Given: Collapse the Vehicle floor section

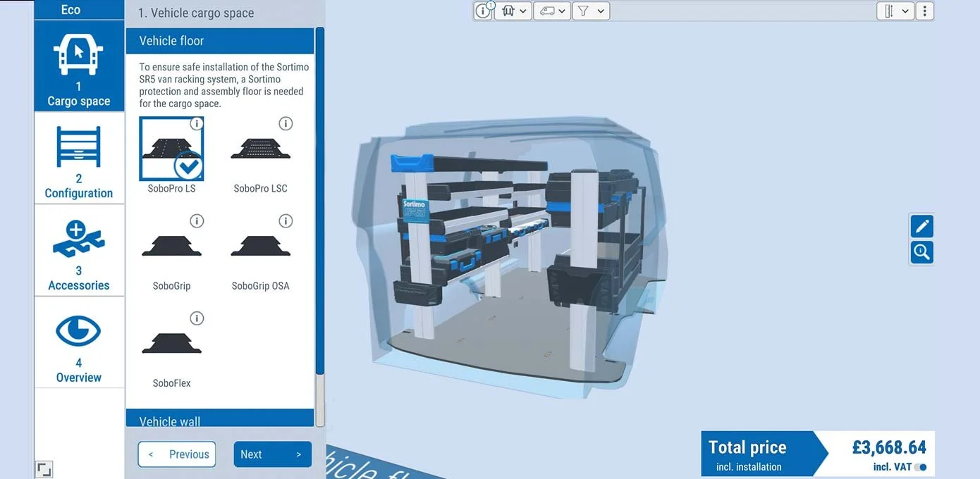Looking at the screenshot, I should 219,41.
